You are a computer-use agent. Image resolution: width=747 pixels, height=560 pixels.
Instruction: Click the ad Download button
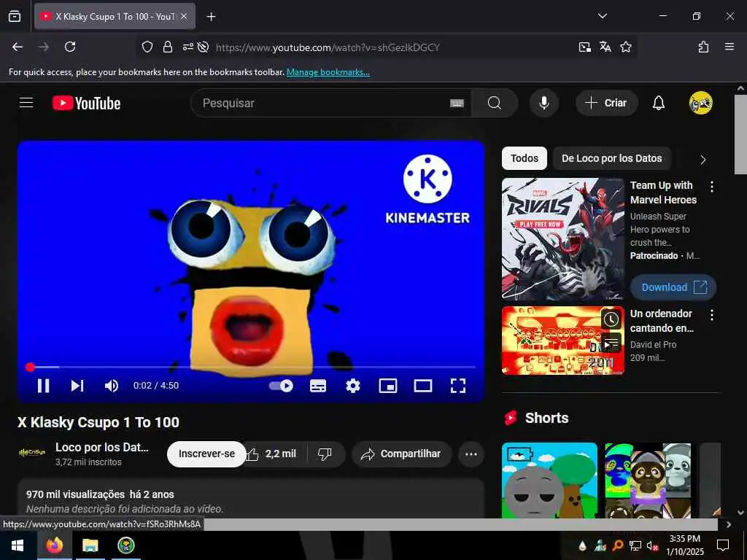click(x=673, y=287)
